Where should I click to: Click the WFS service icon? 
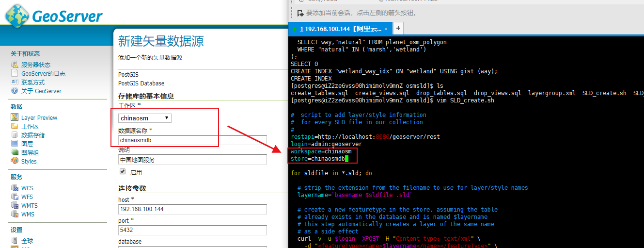15,197
